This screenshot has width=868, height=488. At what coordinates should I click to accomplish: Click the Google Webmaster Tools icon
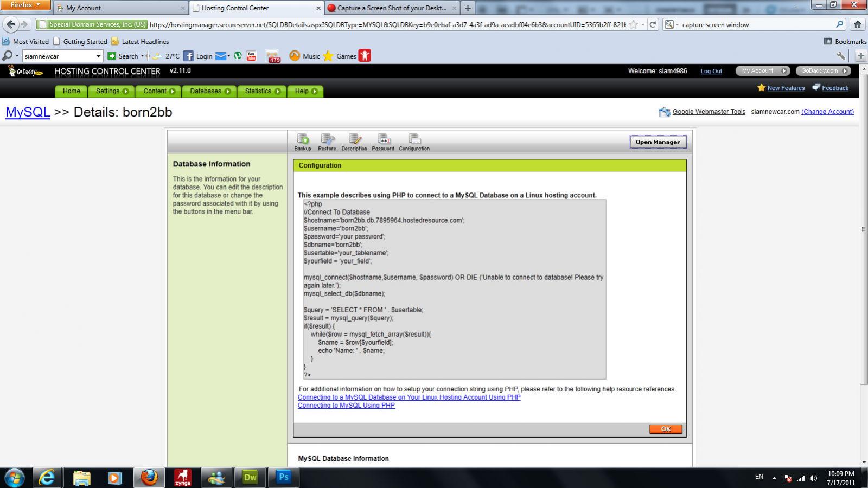[665, 112]
